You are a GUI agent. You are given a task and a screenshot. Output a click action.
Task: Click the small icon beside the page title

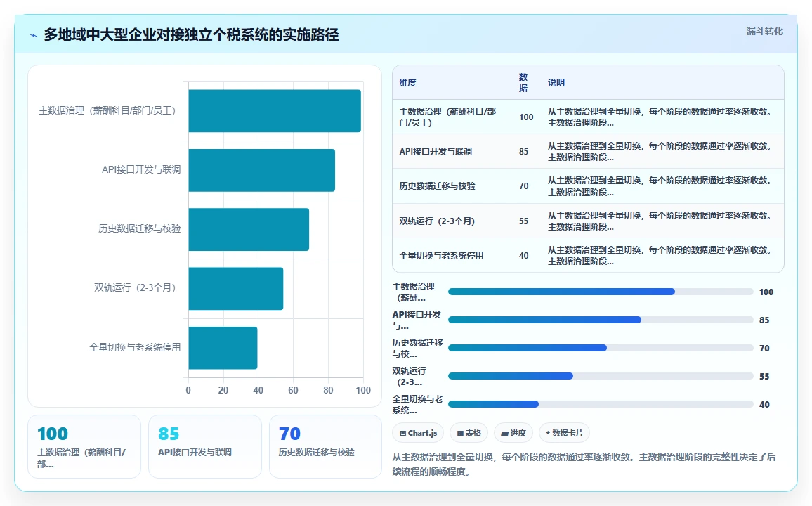tap(34, 35)
